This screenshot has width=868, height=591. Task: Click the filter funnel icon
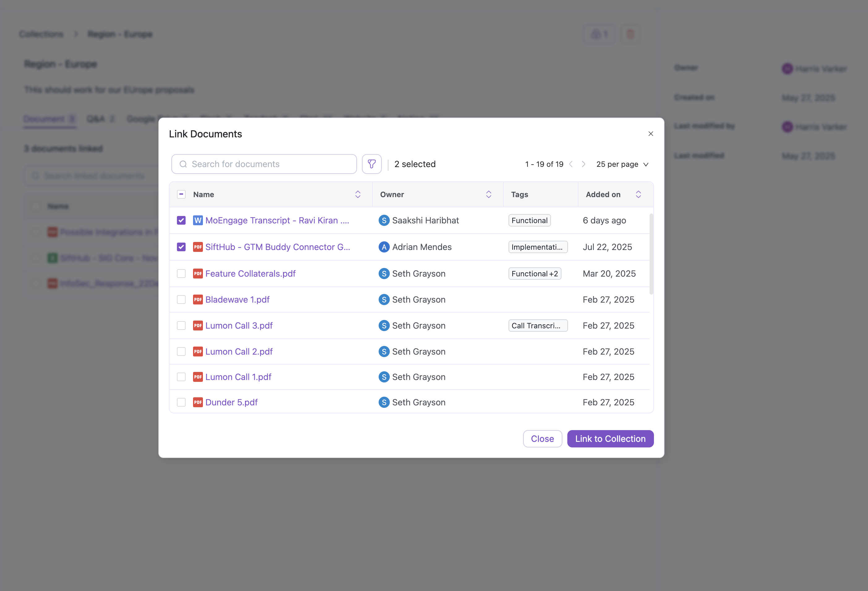[x=371, y=164]
